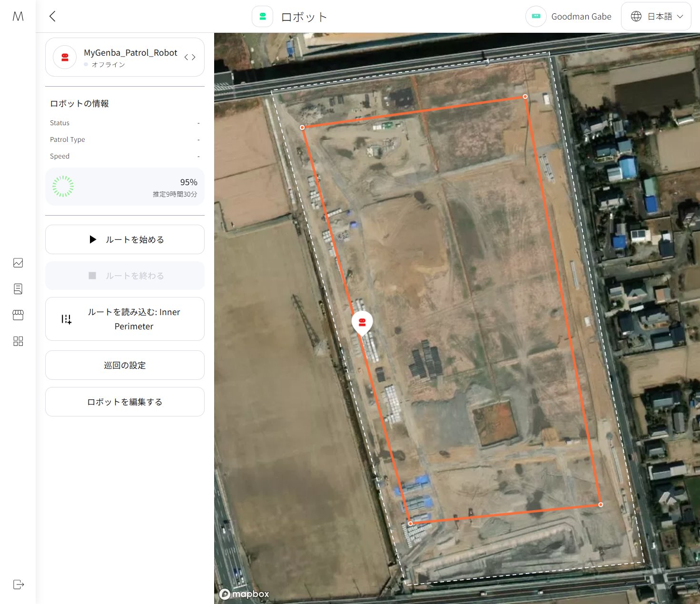Screen dimensions: 700x604
Task: Open the document report sidebar icon
Action: coord(18,289)
